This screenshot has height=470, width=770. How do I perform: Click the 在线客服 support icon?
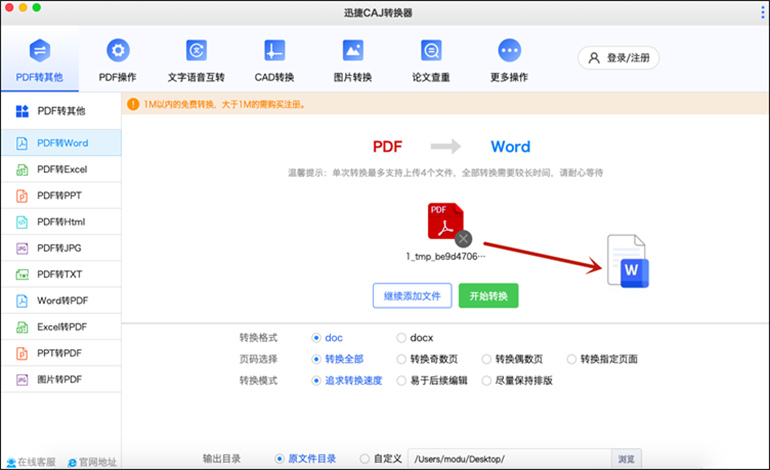click(x=11, y=463)
